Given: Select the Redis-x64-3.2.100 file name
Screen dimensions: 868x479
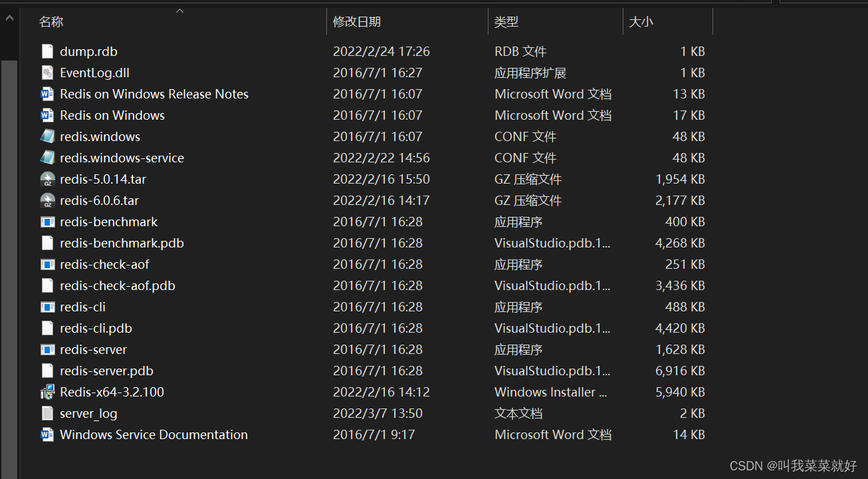Looking at the screenshot, I should click(x=112, y=392).
